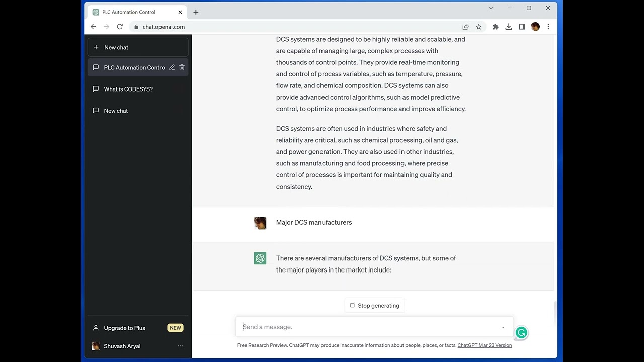Bookmark this page with star icon
The image size is (644, 362).
479,27
